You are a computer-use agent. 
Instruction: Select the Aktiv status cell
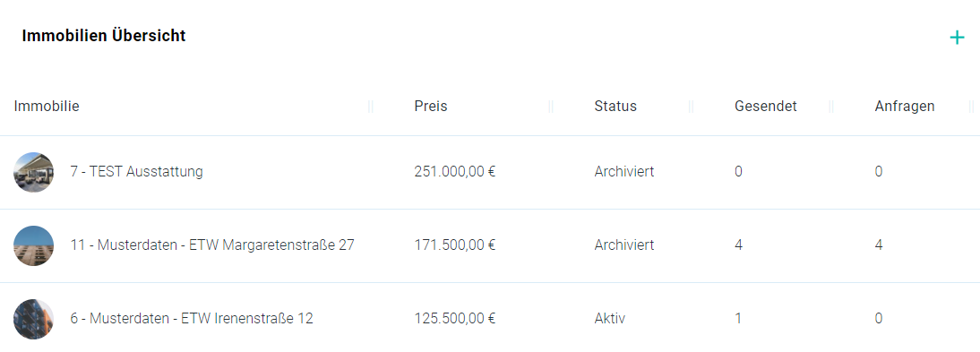coord(609,318)
